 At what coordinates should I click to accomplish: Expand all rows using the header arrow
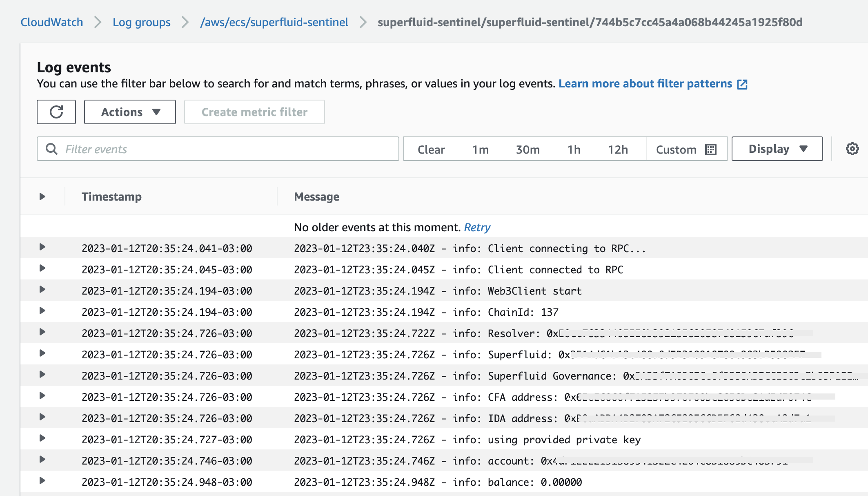tap(42, 197)
